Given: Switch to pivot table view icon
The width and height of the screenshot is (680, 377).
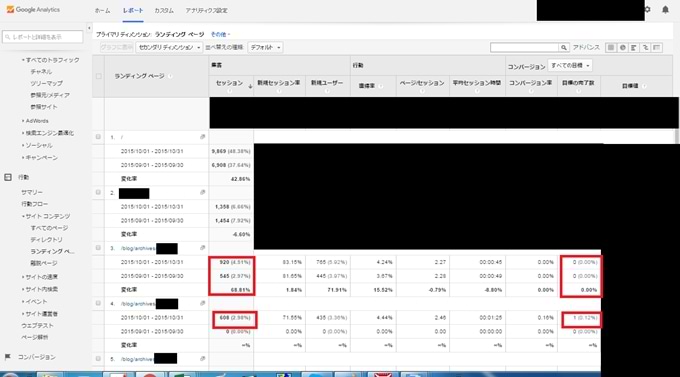Looking at the screenshot, I should click(x=657, y=47).
